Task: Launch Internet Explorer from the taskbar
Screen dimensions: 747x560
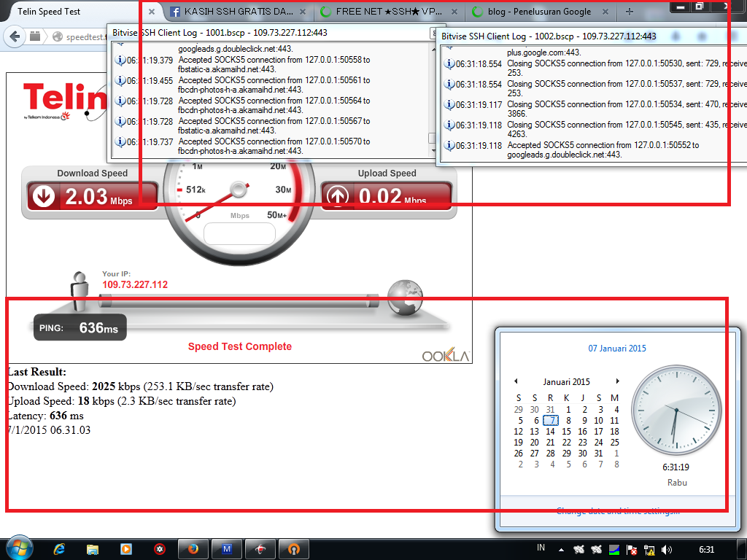Action: point(59,550)
